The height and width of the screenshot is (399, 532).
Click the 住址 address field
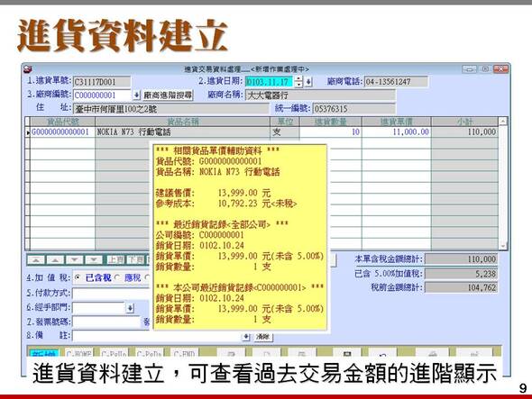[x=170, y=109]
